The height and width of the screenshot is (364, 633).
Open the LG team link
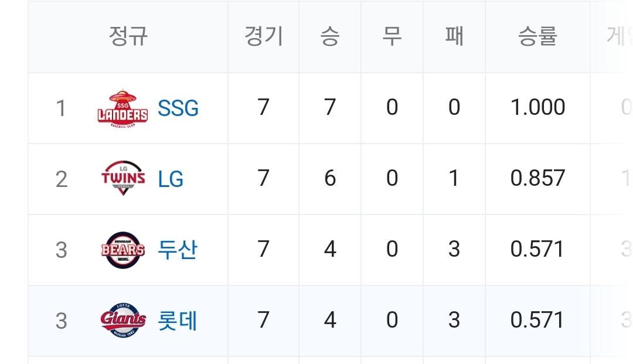click(171, 179)
